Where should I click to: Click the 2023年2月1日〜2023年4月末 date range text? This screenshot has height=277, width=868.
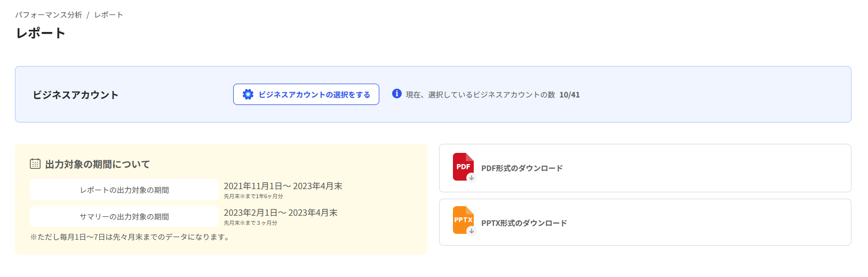[x=281, y=213]
